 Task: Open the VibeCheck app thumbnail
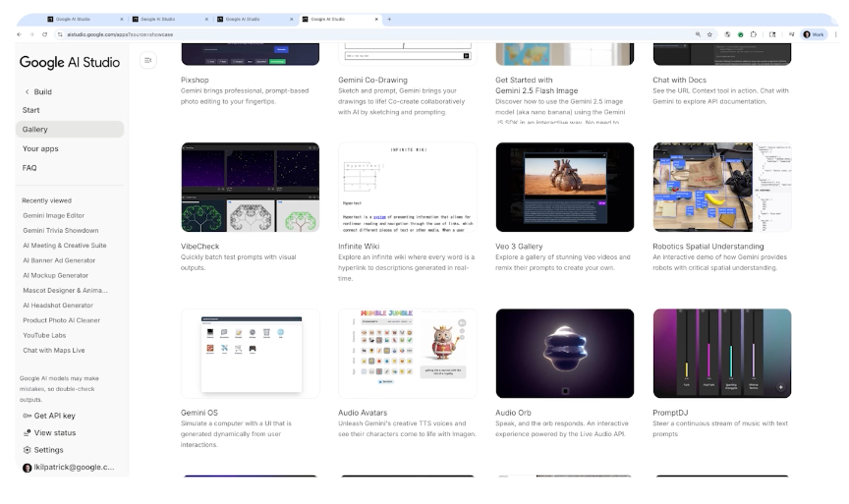click(251, 188)
